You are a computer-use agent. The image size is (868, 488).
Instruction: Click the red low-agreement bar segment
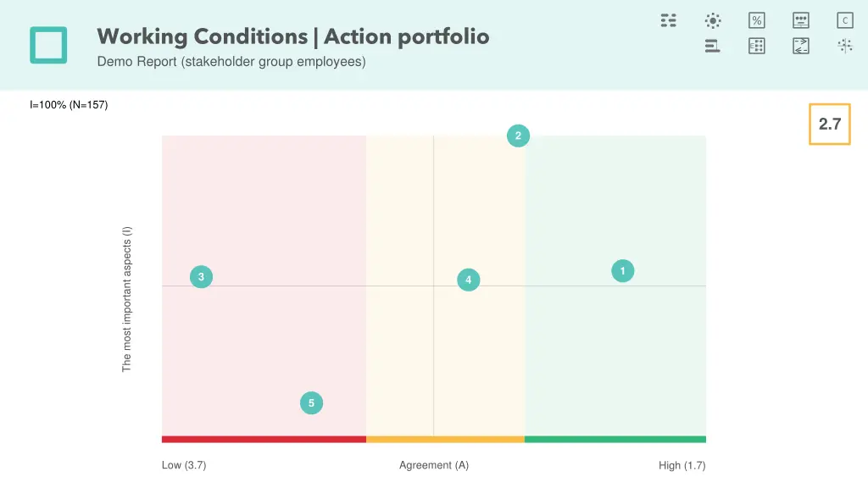(264, 439)
